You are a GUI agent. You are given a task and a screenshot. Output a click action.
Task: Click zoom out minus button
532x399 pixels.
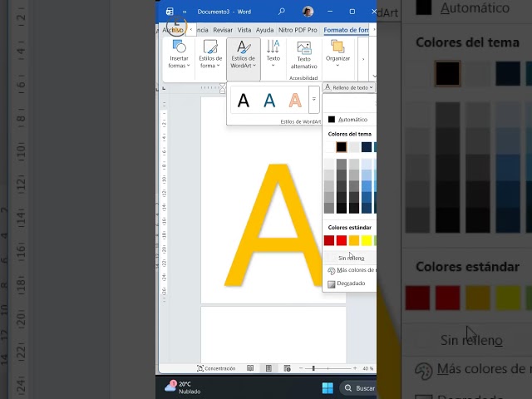(301, 368)
